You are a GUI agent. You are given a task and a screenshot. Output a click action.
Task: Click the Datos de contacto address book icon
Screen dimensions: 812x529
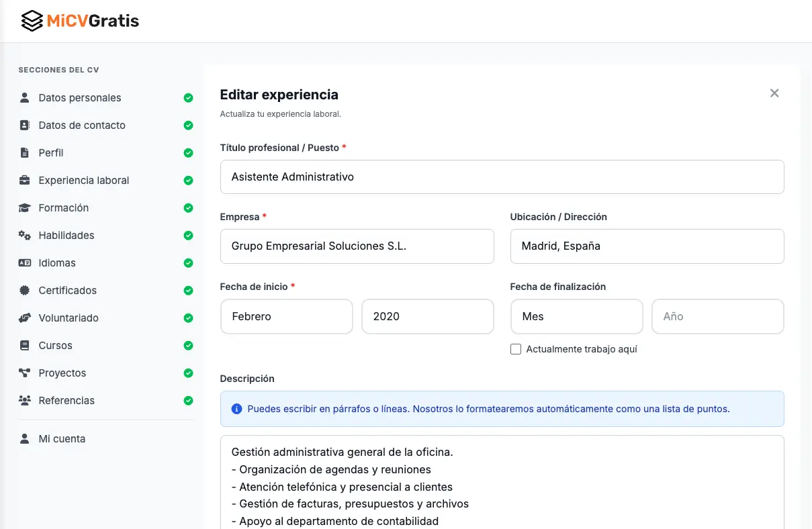pyautogui.click(x=24, y=125)
